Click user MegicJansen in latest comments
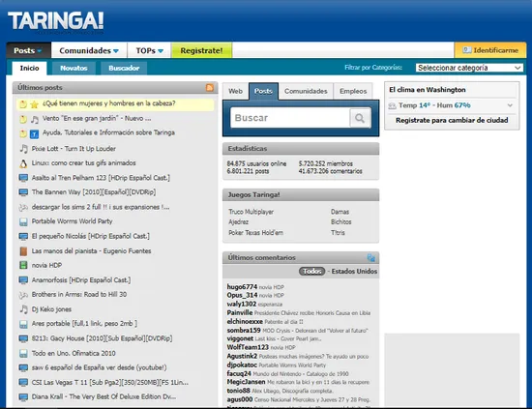Viewport: 532px width, 409px height. click(246, 382)
